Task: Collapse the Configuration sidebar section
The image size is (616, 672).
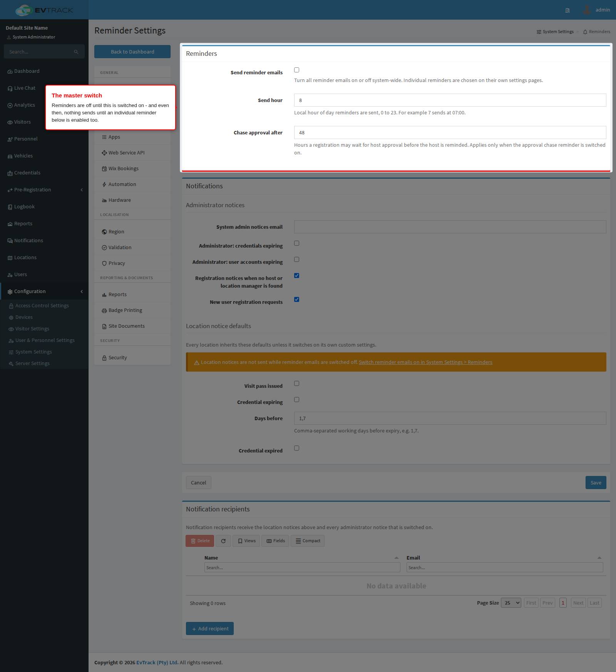Action: click(x=44, y=292)
